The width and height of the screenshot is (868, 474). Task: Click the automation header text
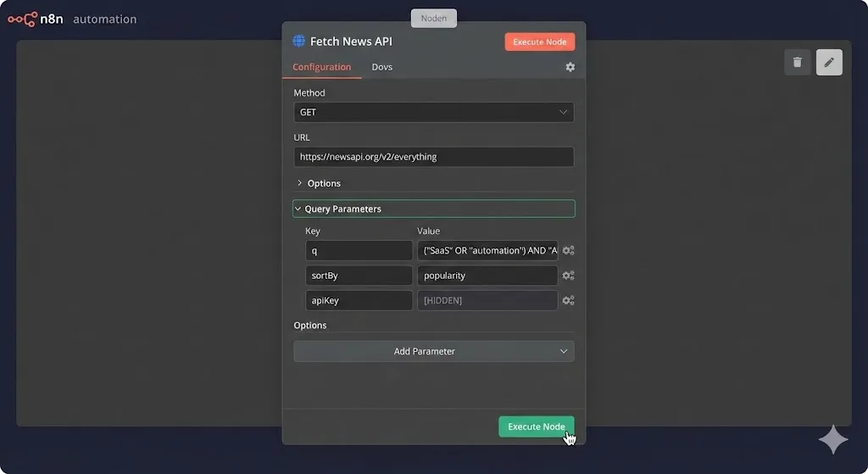104,20
